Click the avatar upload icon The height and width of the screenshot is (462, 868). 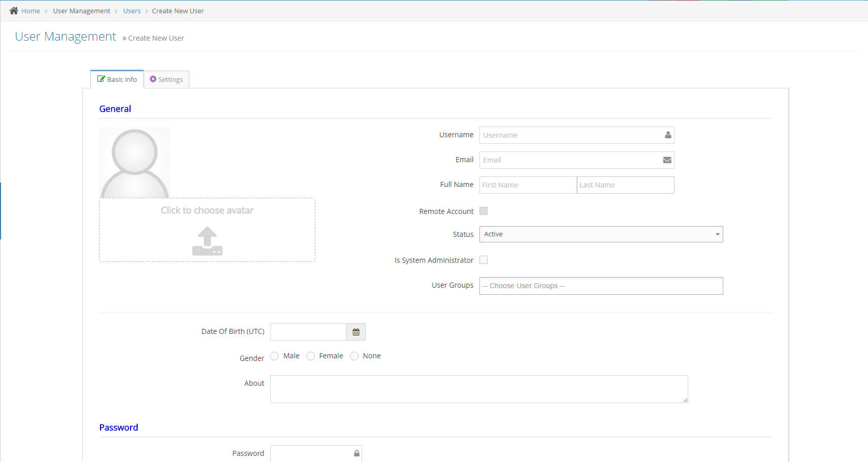pos(207,241)
